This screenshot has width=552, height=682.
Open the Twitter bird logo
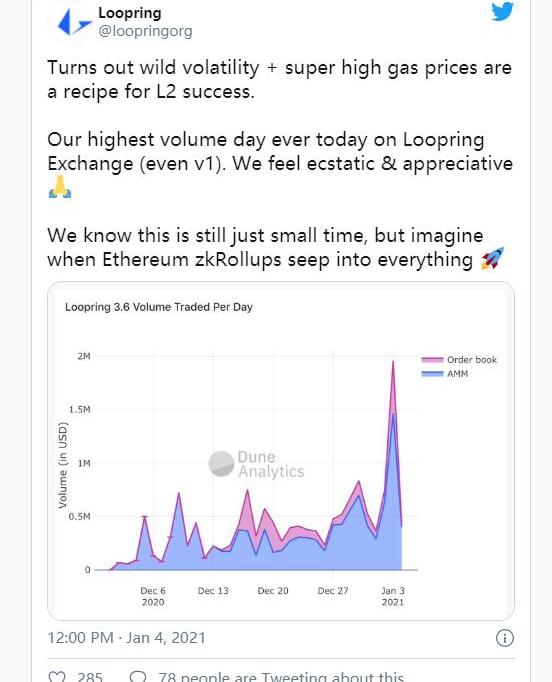pyautogui.click(x=502, y=11)
